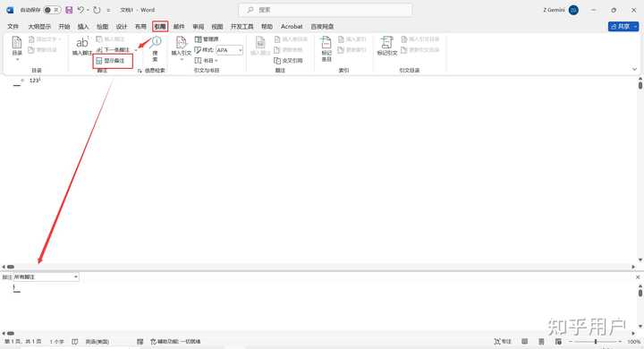Screen dimensions: 644x349
Task: Click the Next Footnote (下一条脚注) button
Action: click(x=114, y=50)
